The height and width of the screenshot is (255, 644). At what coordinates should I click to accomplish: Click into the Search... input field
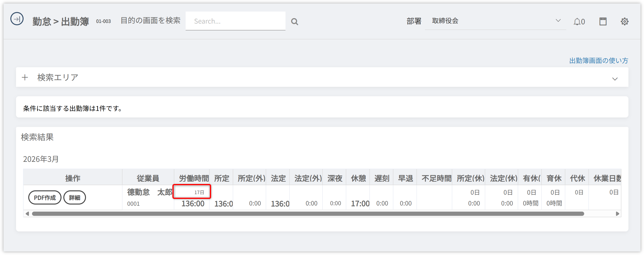235,21
